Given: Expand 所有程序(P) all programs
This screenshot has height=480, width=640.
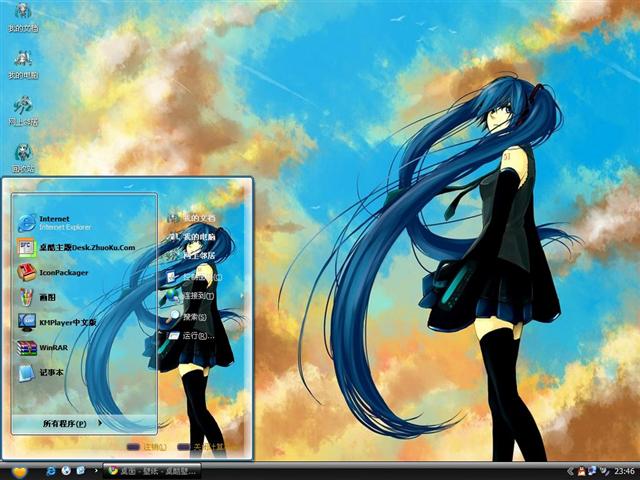Looking at the screenshot, I should click(84, 424).
